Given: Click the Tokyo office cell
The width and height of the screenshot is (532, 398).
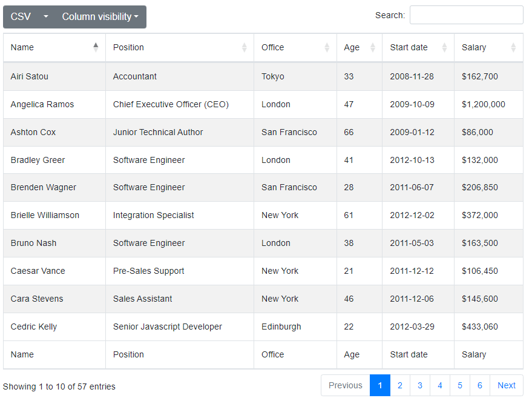Looking at the screenshot, I should (295, 76).
